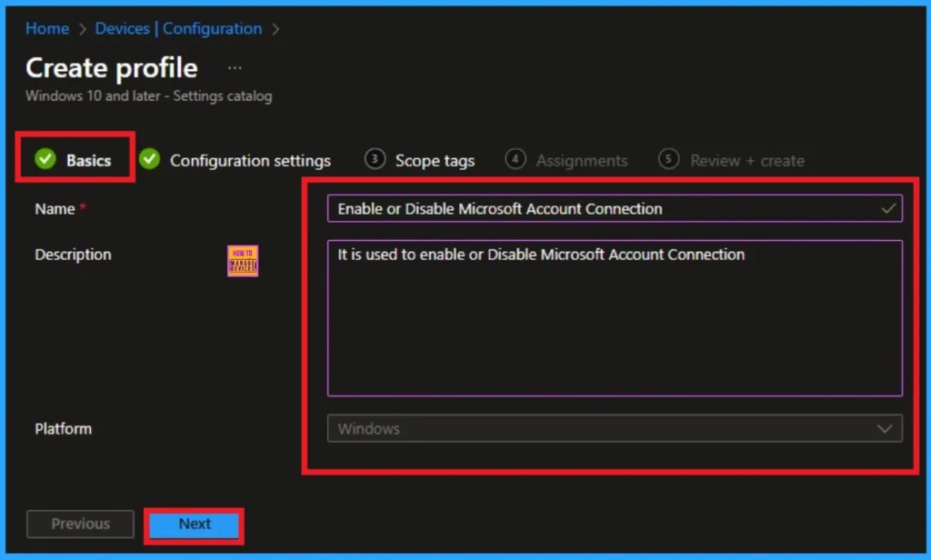This screenshot has height=560, width=931.
Task: Click the validation checkmark in Name field
Action: pos(888,208)
